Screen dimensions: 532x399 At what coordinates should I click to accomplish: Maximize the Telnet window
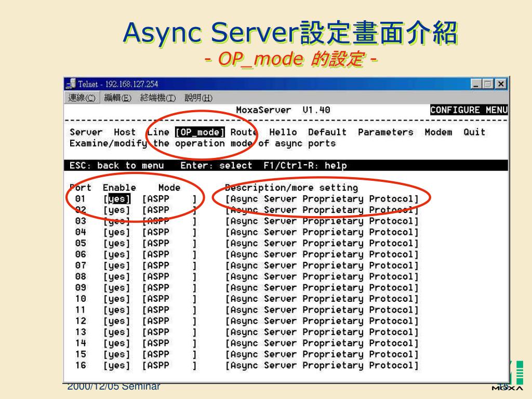coord(487,84)
